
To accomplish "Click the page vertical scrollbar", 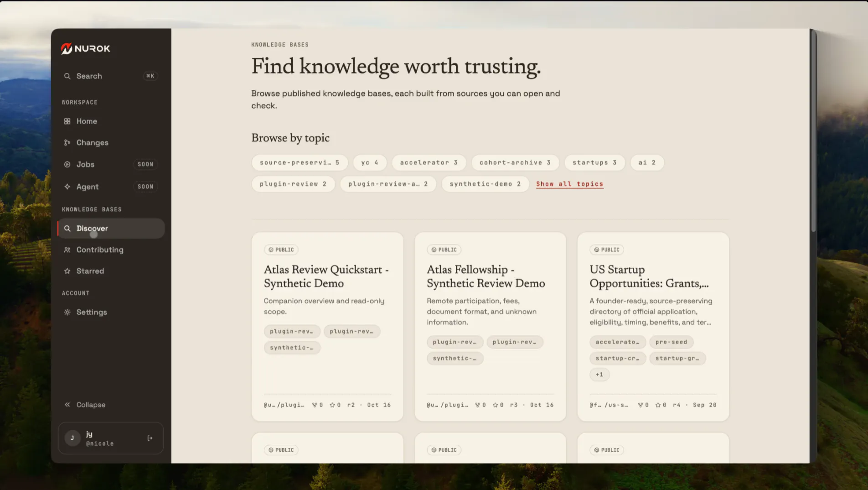I will point(813,131).
